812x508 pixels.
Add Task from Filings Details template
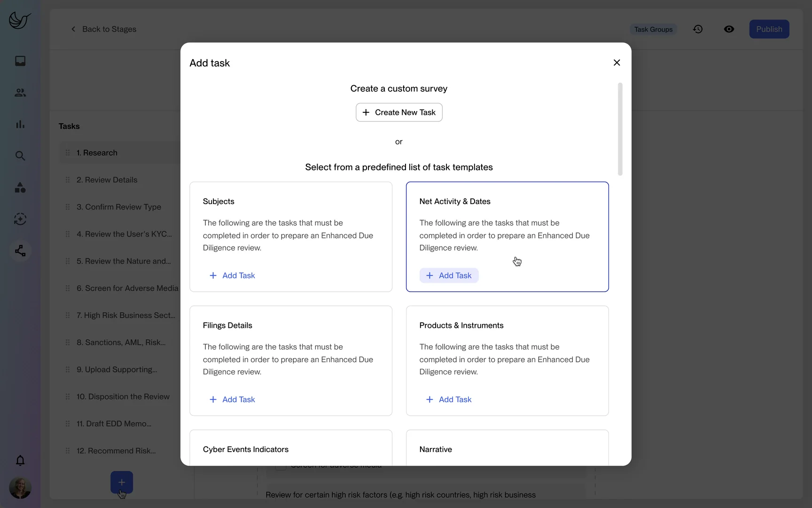(232, 399)
